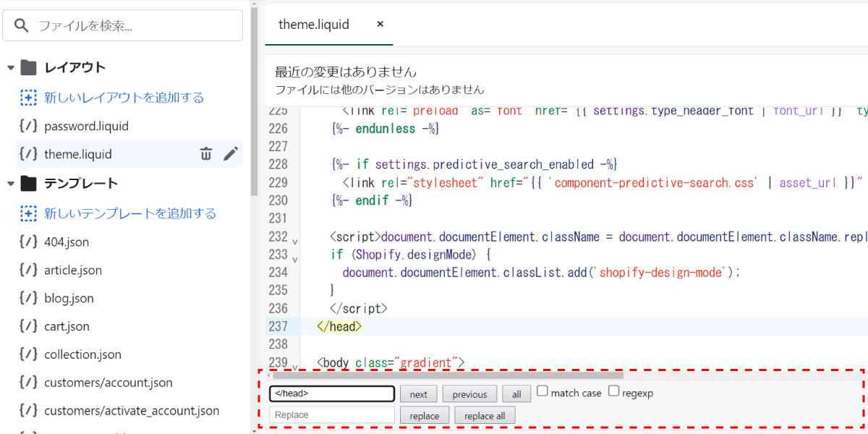Enable the match case checkbox
The width and height of the screenshot is (868, 434).
tap(542, 391)
